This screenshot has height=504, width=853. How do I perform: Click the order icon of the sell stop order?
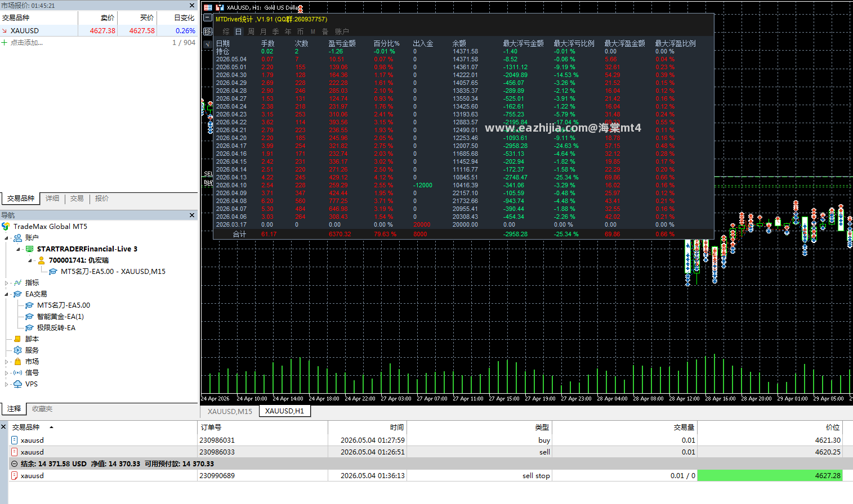pos(15,475)
